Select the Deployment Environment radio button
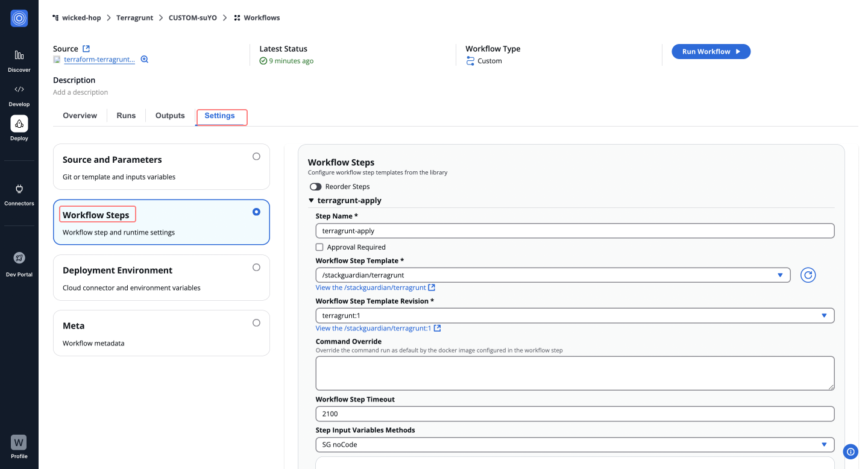The image size is (868, 469). click(x=256, y=267)
